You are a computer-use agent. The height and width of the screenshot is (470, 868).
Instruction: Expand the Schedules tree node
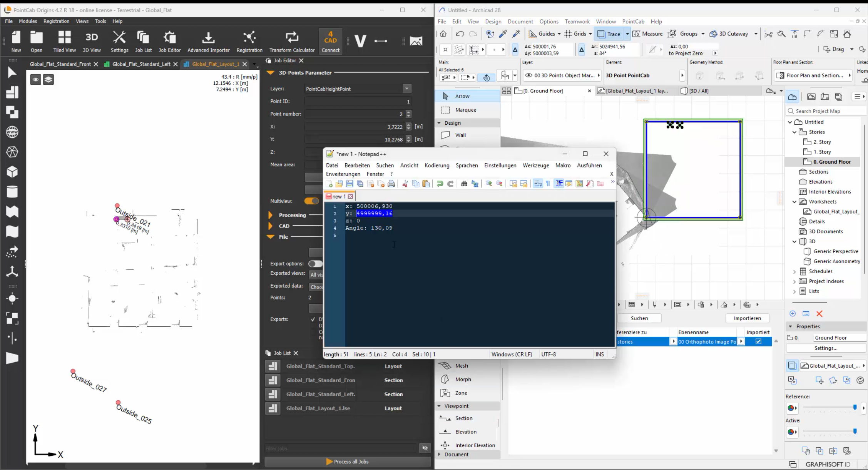794,271
